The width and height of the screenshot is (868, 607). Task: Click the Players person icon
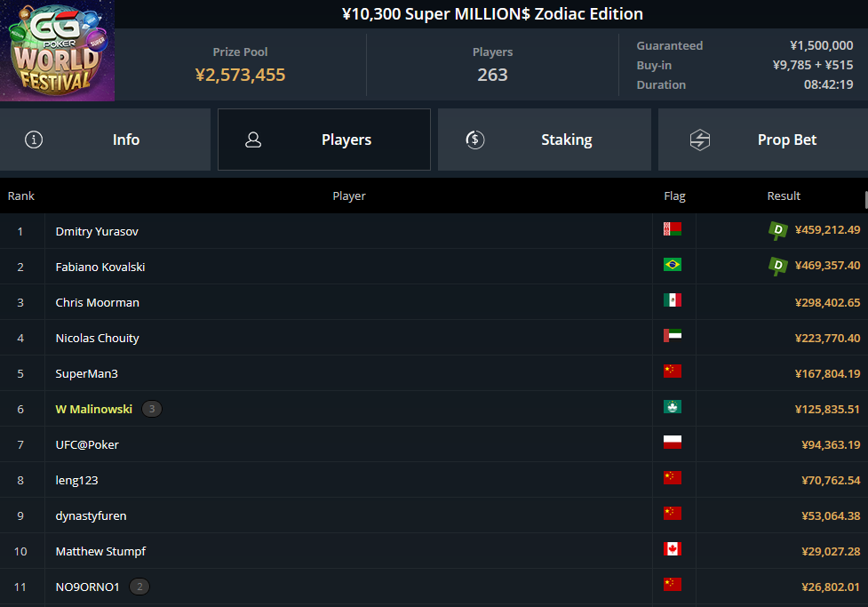(x=253, y=140)
